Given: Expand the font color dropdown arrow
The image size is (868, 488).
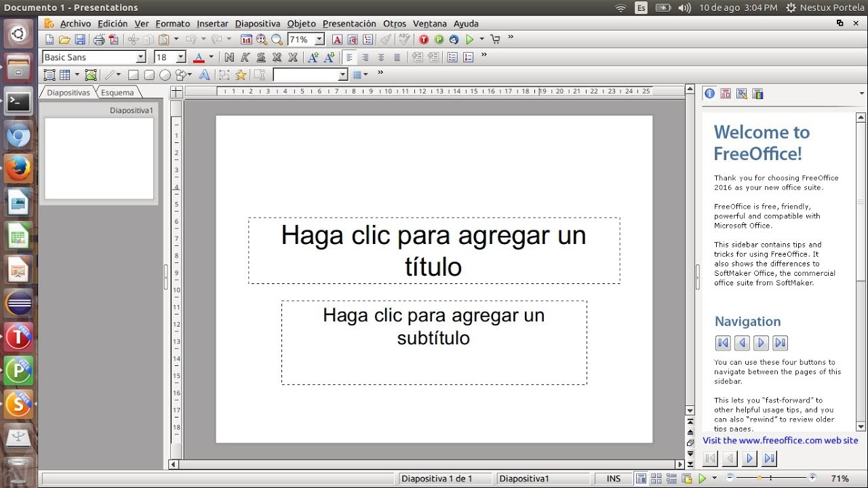Looking at the screenshot, I should coord(212,57).
